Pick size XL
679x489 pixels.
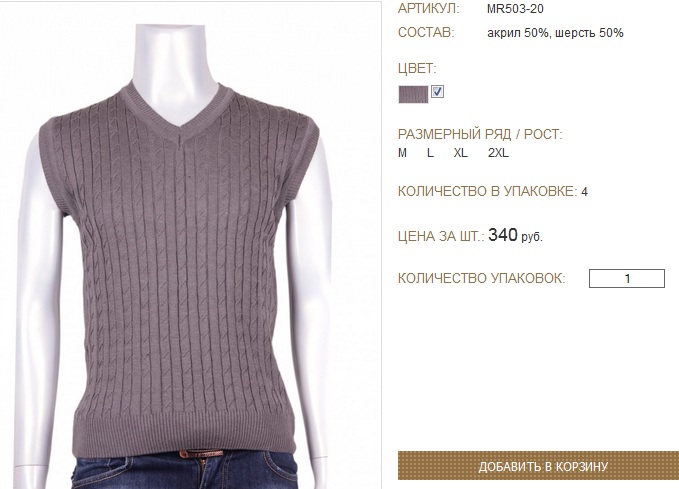pyautogui.click(x=461, y=153)
